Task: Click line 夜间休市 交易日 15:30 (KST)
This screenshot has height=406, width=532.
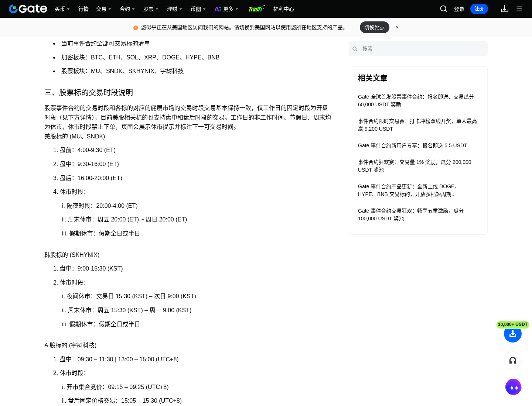Action: tap(131, 296)
